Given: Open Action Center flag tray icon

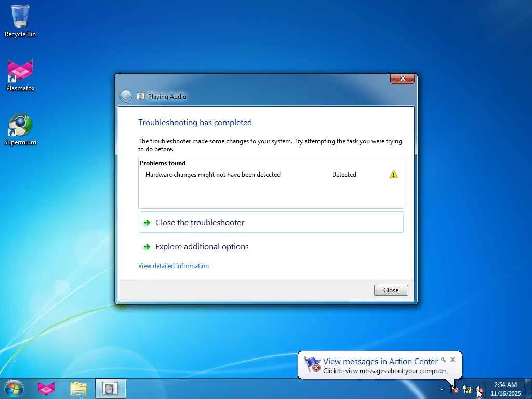Looking at the screenshot, I should pyautogui.click(x=455, y=390).
